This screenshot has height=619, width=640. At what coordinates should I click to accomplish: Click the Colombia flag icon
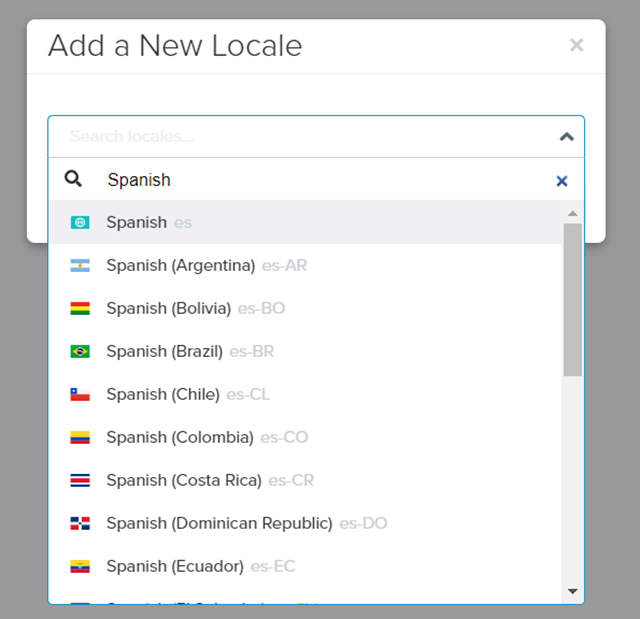pyautogui.click(x=80, y=437)
